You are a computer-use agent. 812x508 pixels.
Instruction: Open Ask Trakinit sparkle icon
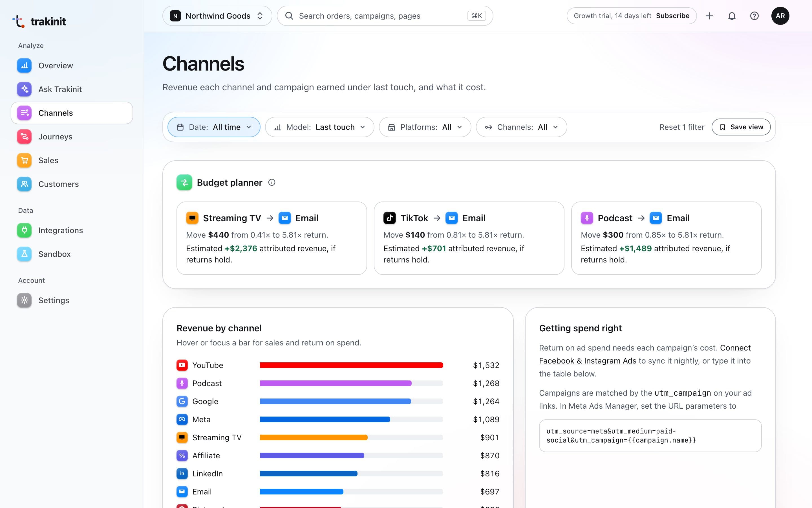pyautogui.click(x=24, y=89)
